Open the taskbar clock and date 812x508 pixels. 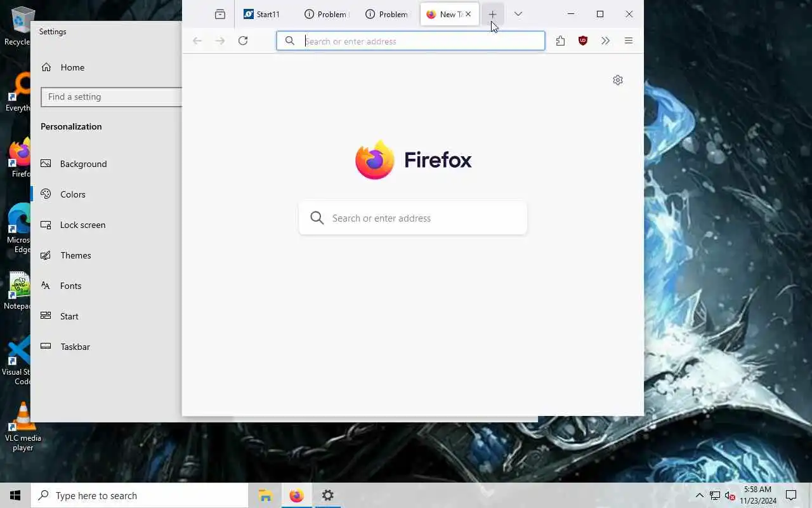tap(757, 495)
